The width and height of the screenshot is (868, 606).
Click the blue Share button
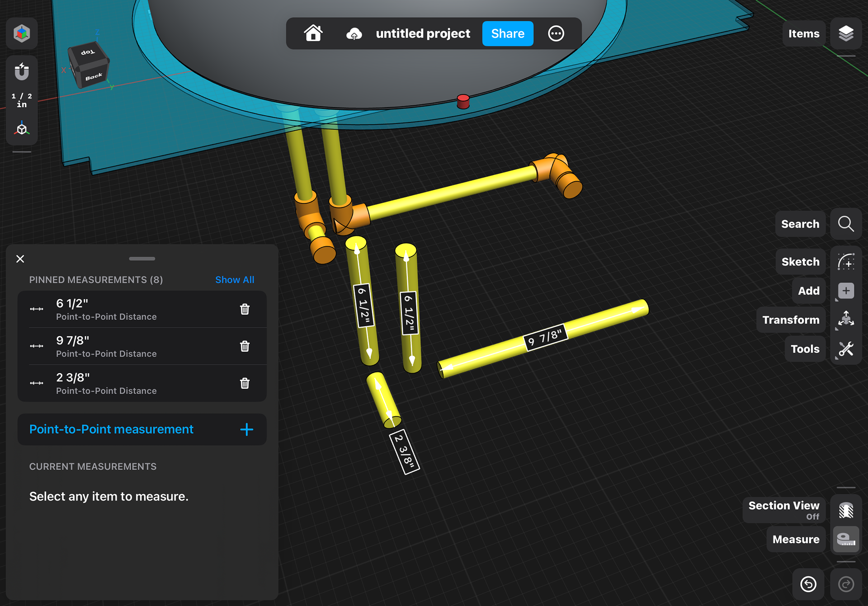click(508, 33)
